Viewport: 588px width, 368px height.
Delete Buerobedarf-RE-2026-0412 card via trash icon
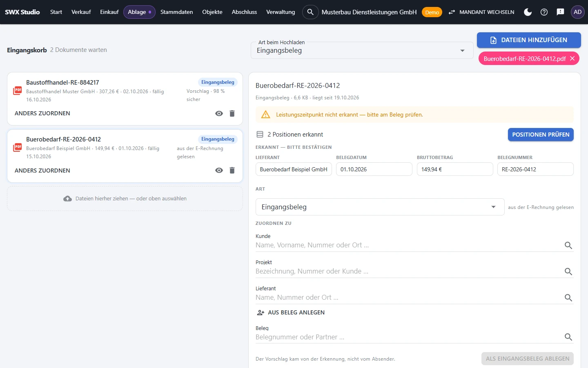pyautogui.click(x=232, y=170)
